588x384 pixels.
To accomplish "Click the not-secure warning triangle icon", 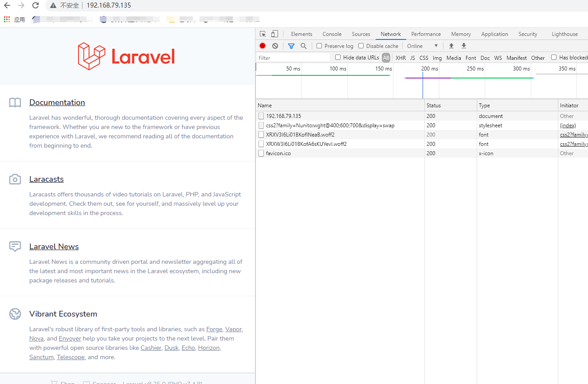I will pos(53,6).
